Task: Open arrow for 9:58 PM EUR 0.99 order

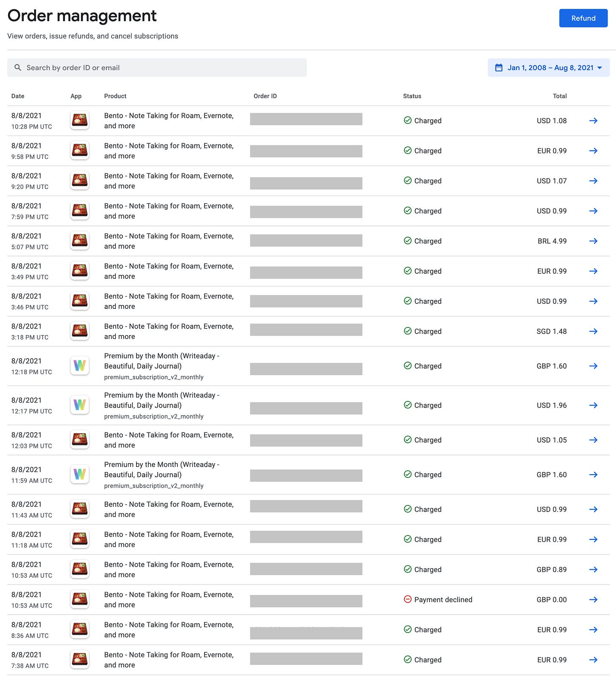Action: [x=593, y=151]
